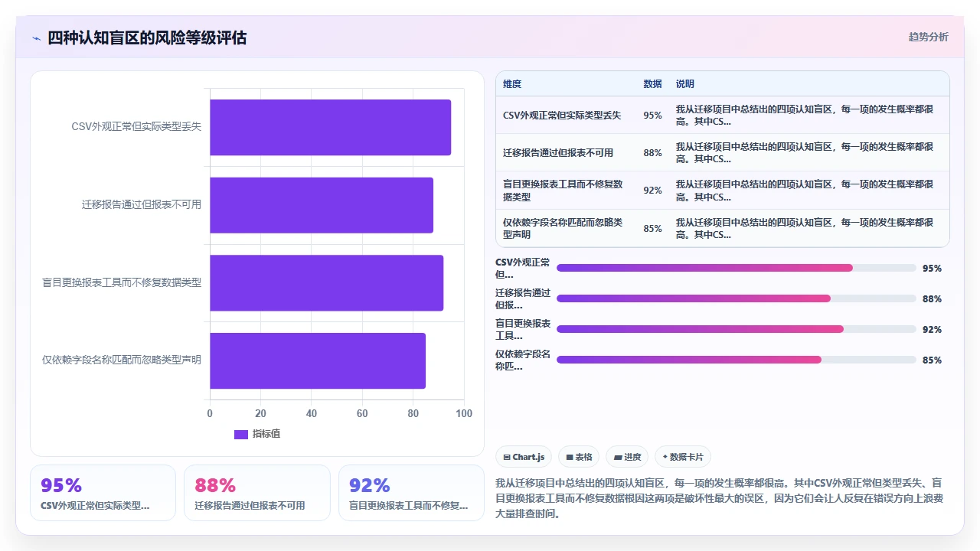
Task: Click the 数据卡片 tag chip
Action: (683, 457)
